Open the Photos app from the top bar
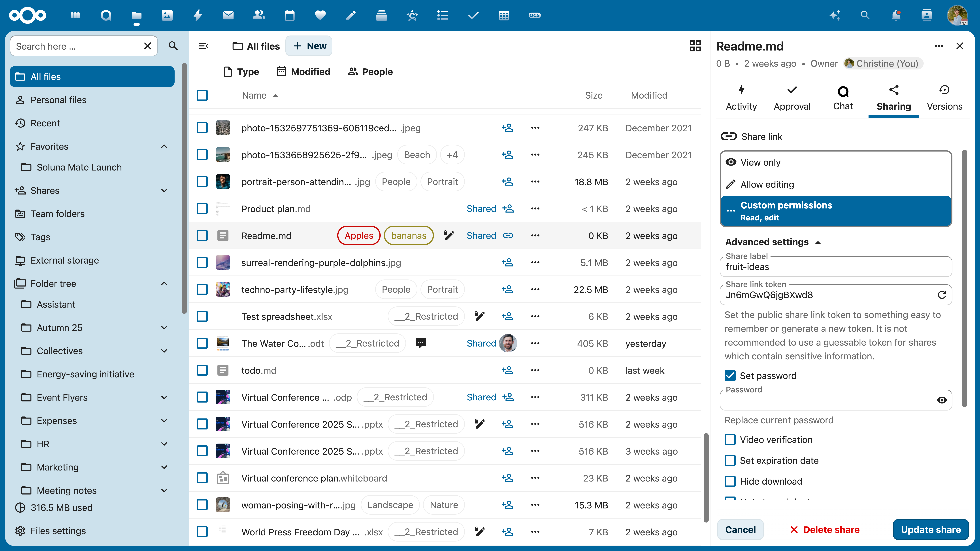Image resolution: width=980 pixels, height=551 pixels. 167,15
